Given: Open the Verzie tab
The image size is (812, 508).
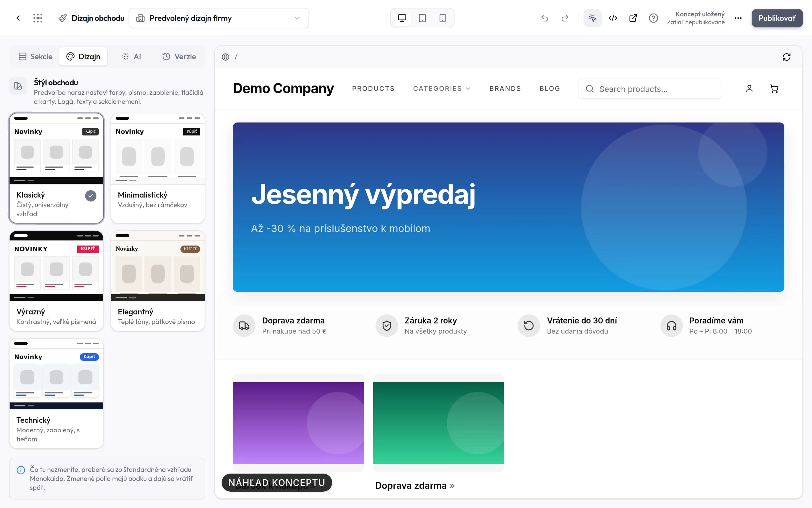Looking at the screenshot, I should [179, 56].
